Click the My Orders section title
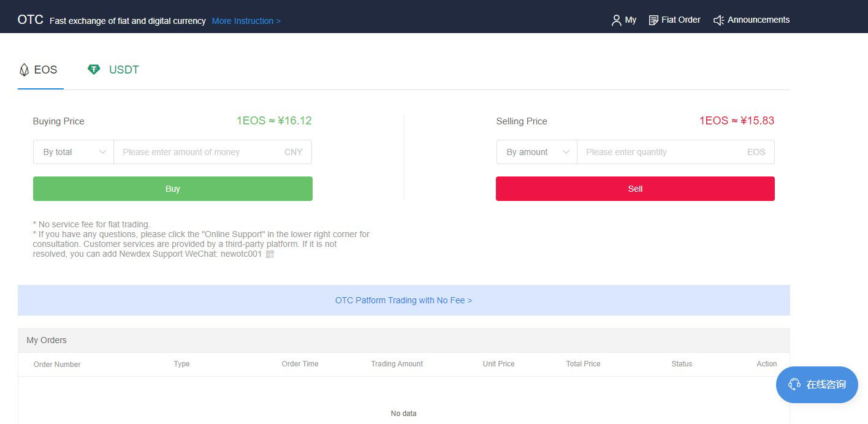This screenshot has width=868, height=424. tap(47, 340)
